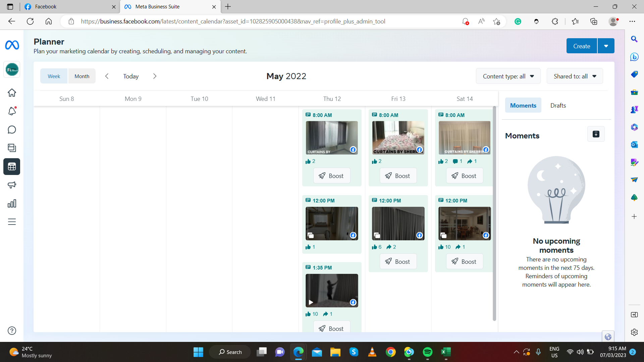Click the globe icon at bottom right

pyautogui.click(x=608, y=337)
